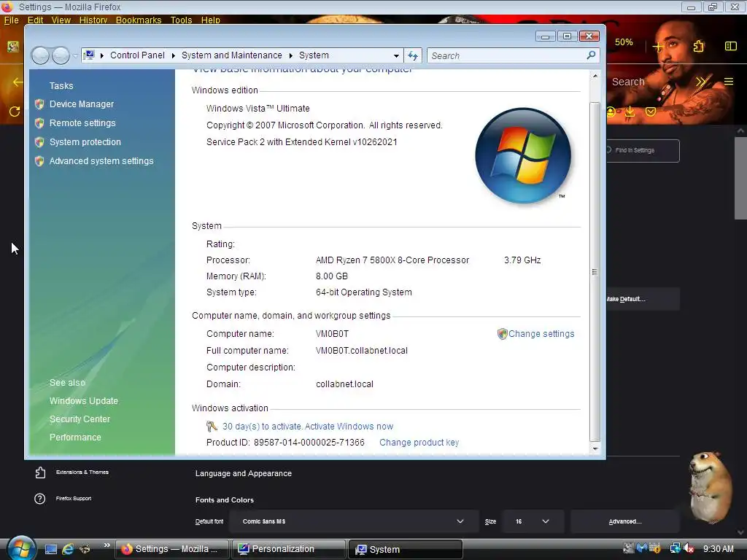The height and width of the screenshot is (560, 747).
Task: Open the font Size 16 dropdown
Action: pyautogui.click(x=533, y=521)
